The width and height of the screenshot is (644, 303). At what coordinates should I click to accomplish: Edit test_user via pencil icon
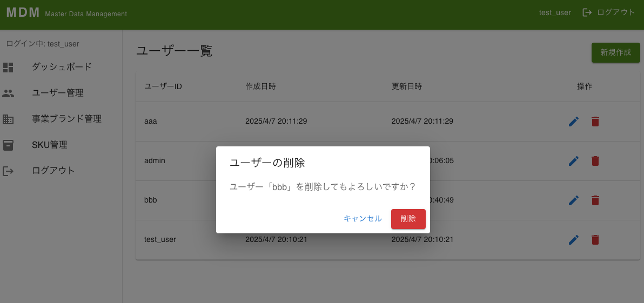tap(574, 240)
